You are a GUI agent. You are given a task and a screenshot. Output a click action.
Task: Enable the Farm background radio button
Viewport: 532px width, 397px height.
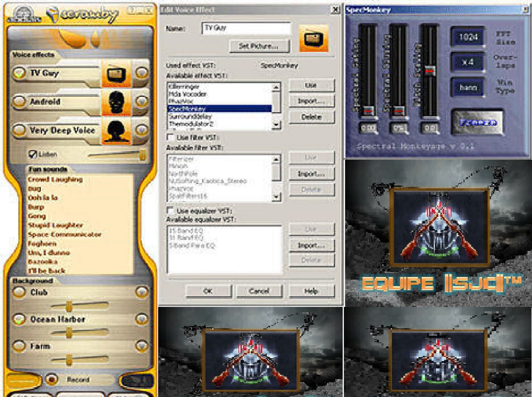(19, 346)
